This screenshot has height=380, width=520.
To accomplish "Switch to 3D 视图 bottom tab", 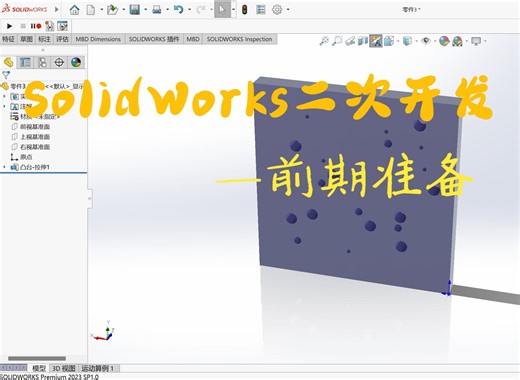I will pyautogui.click(x=64, y=368).
